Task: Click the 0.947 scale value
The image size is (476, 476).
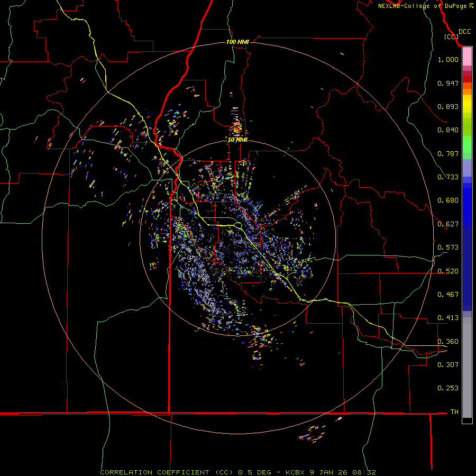Action: 448,83
